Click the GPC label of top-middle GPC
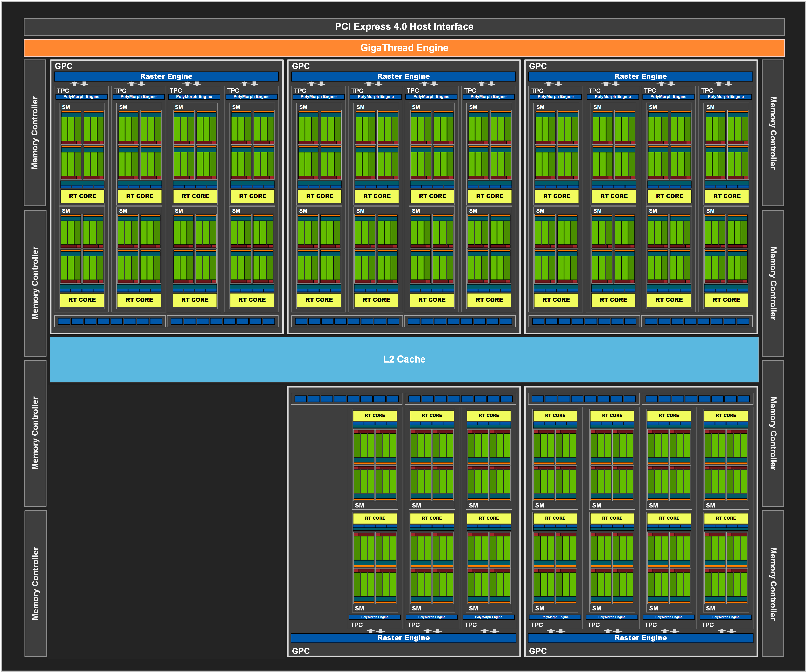 [300, 66]
